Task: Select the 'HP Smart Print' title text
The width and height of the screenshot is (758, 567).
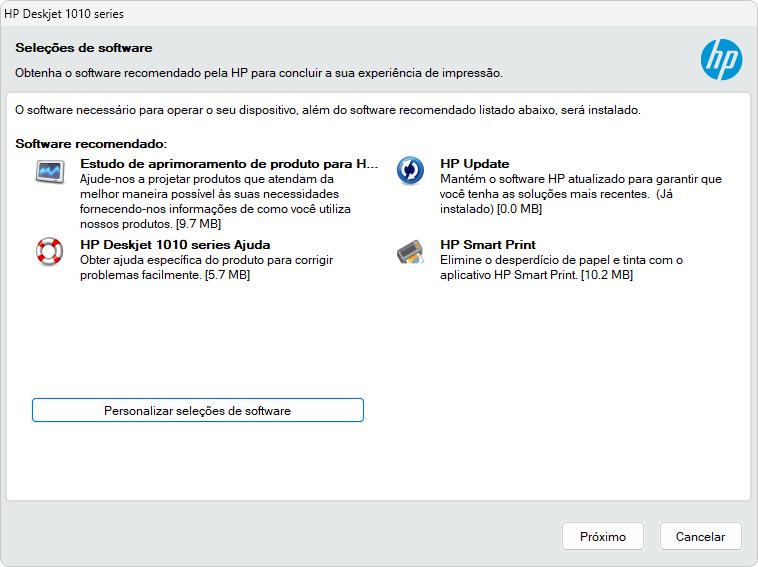Action: click(487, 245)
